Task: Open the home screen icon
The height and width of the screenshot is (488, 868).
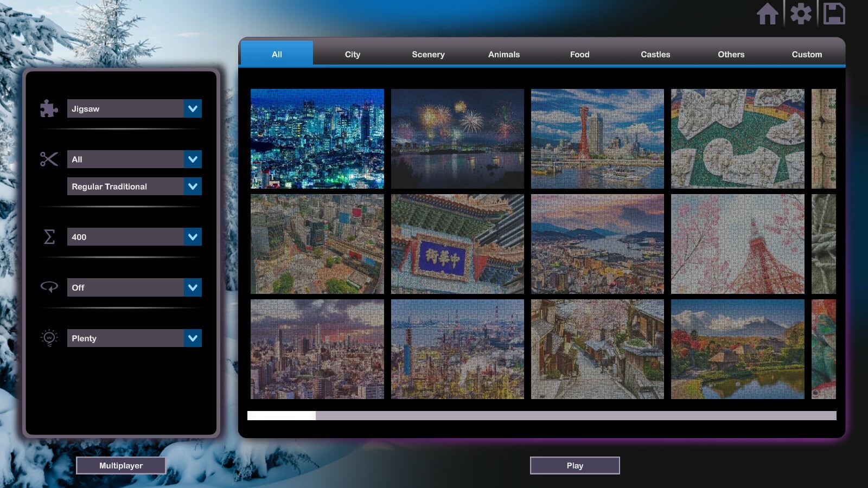Action: click(x=768, y=15)
